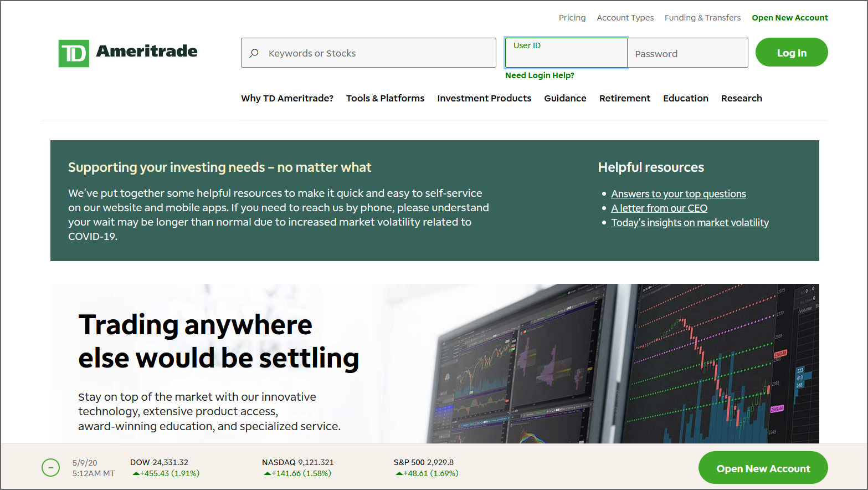This screenshot has height=490, width=868.
Task: Click the Trading anywhere else would be settling headline
Action: point(218,341)
